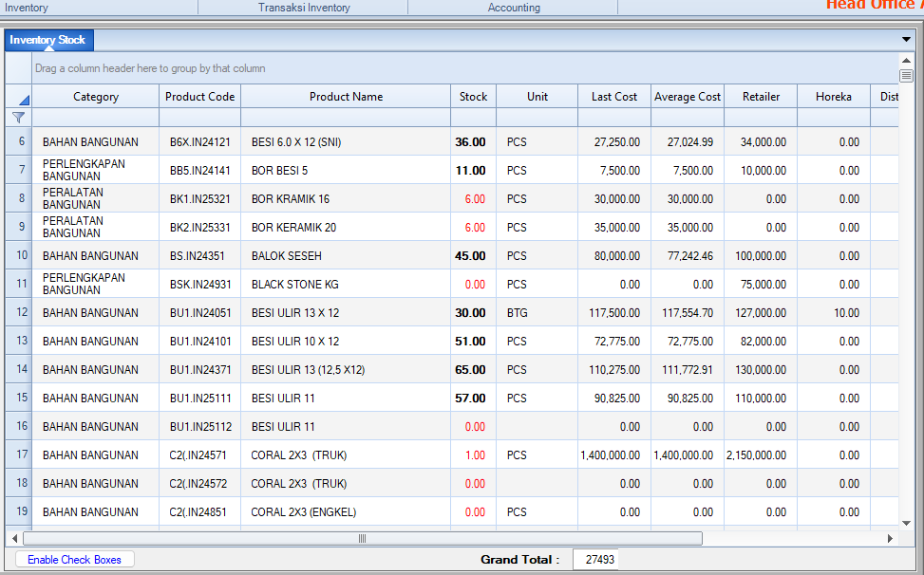Screen dimensions: 924x575
Task: Click the vertical scrollbar thumb
Action: click(x=906, y=76)
